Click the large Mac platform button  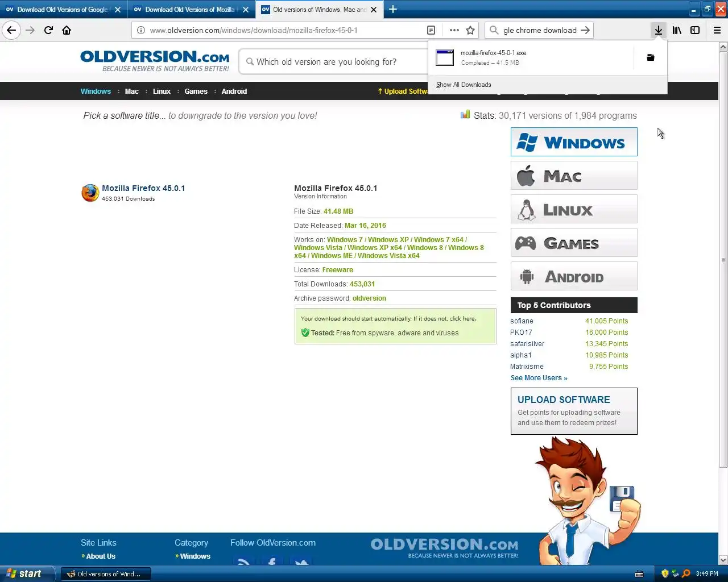(x=574, y=176)
